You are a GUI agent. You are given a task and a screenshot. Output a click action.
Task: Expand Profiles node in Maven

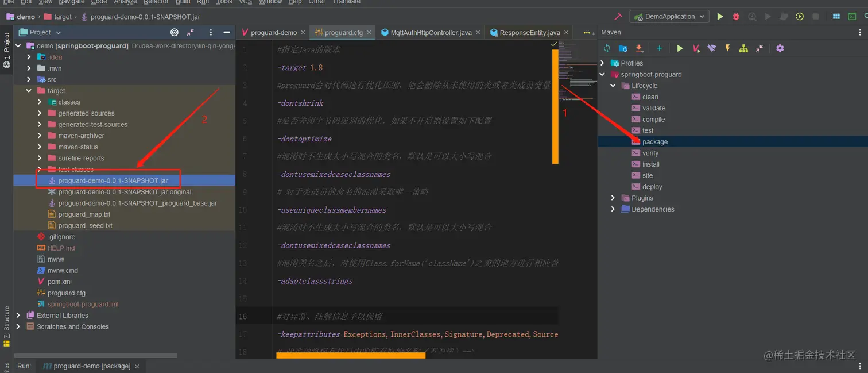click(x=602, y=63)
